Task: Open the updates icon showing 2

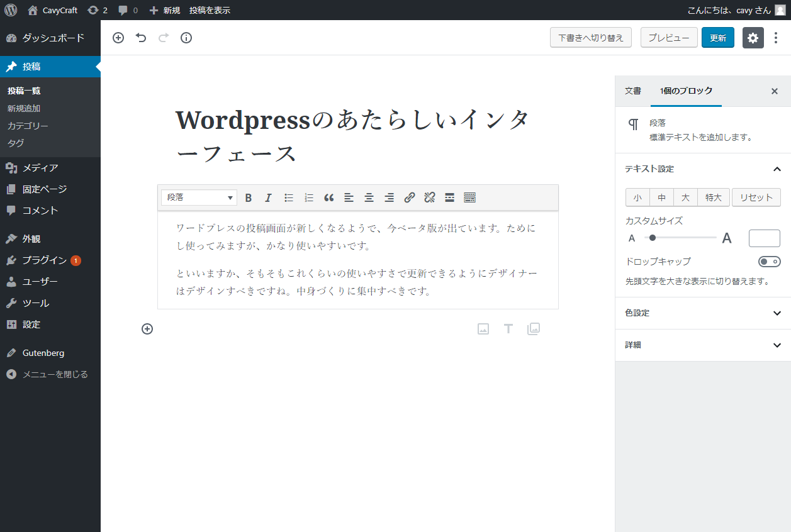Action: [x=98, y=10]
